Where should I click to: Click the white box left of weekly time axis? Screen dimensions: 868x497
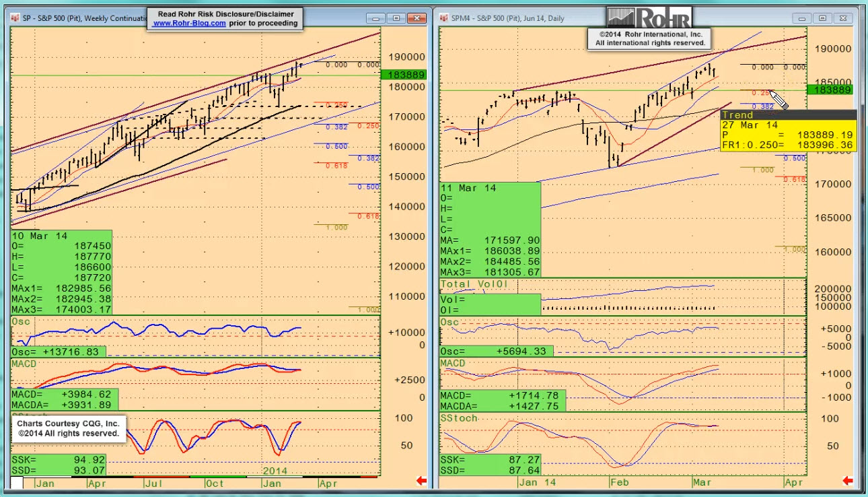pyautogui.click(x=17, y=483)
